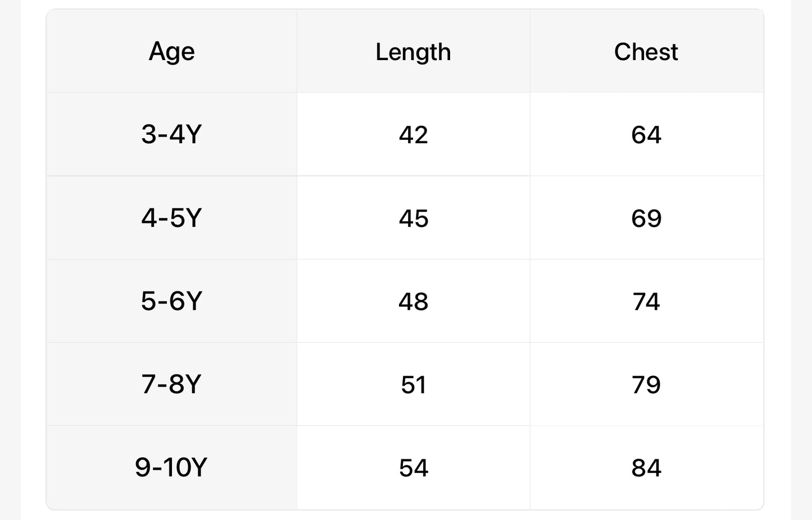Click chest value 84 for 9-10Y
The width and height of the screenshot is (812, 520).
point(646,468)
